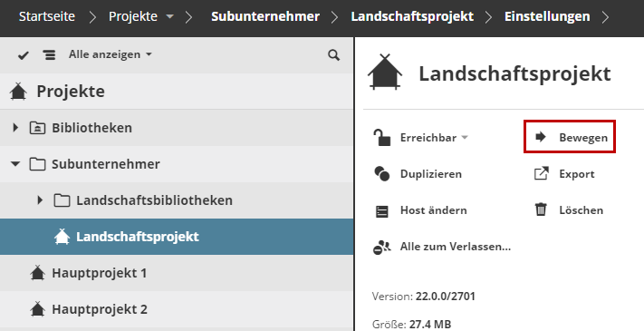This screenshot has width=644, height=331.
Task: Select the Hauptprojekt 2 row
Action: tap(177, 309)
